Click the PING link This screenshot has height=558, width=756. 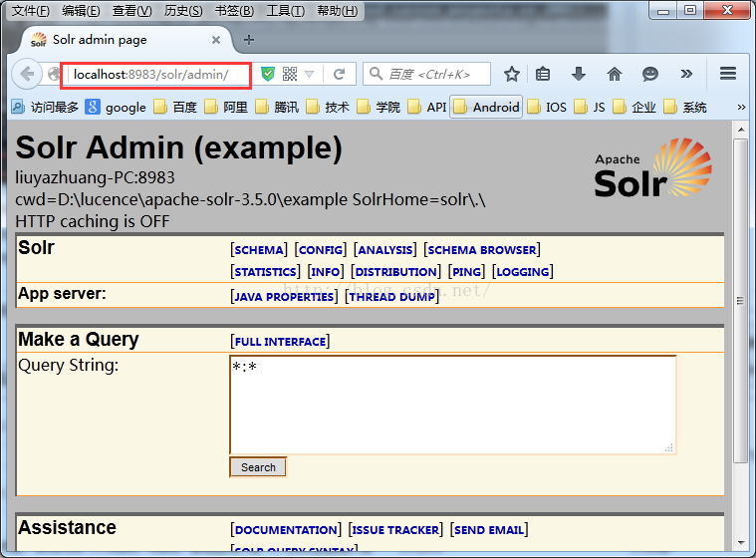tap(466, 271)
